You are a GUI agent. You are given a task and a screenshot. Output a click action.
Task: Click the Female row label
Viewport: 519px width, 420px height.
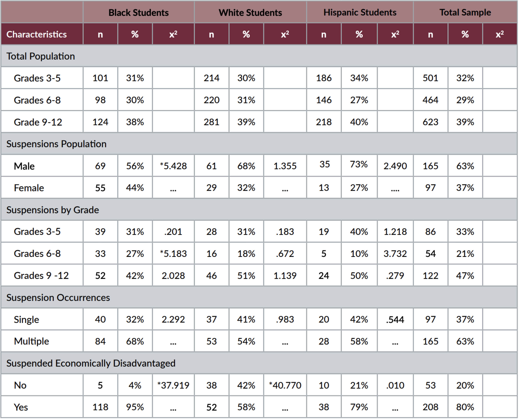click(x=29, y=188)
